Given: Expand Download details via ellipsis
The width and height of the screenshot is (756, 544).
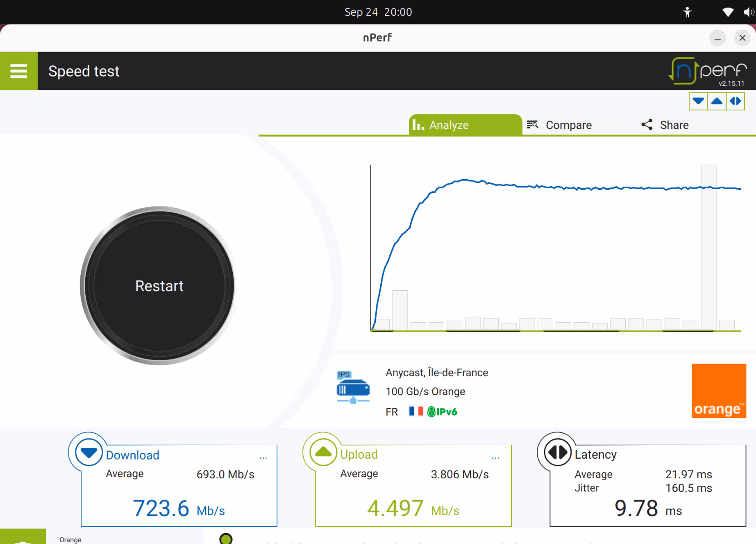Looking at the screenshot, I should [x=263, y=458].
